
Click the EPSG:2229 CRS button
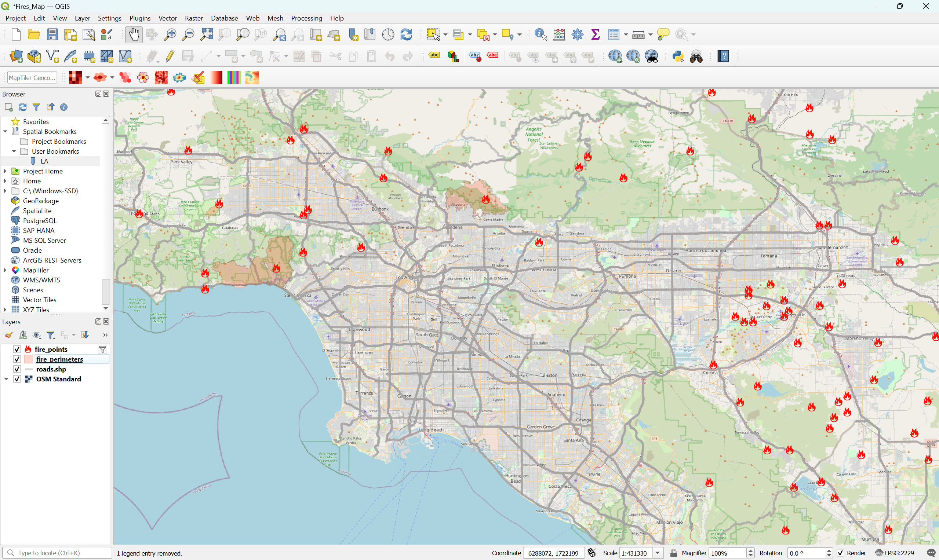(x=895, y=553)
